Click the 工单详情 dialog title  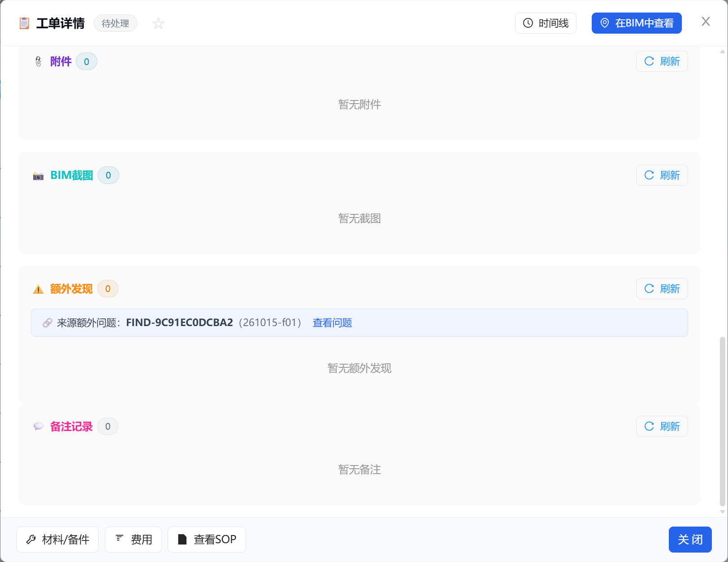point(61,23)
